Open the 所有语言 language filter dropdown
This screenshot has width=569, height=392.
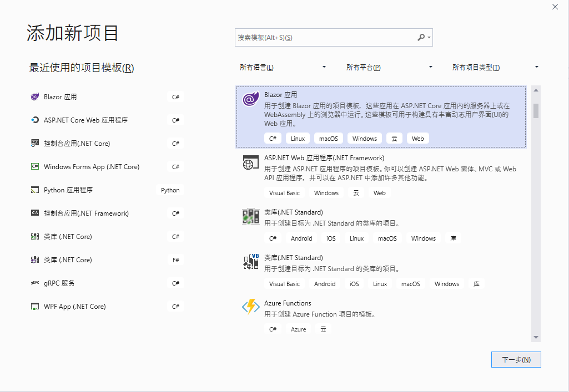(283, 68)
